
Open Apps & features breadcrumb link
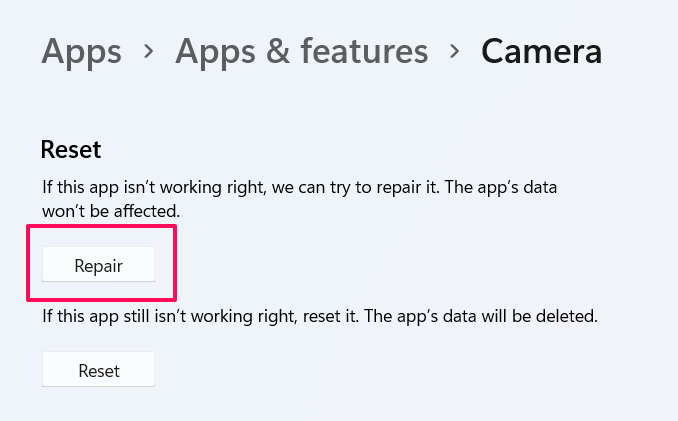click(x=301, y=50)
